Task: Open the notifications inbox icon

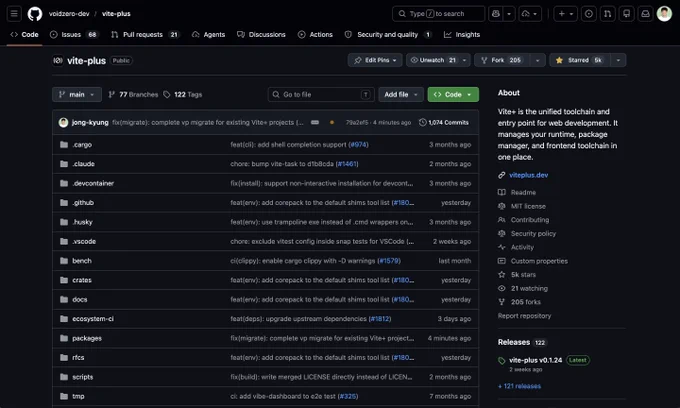Action: click(645, 14)
